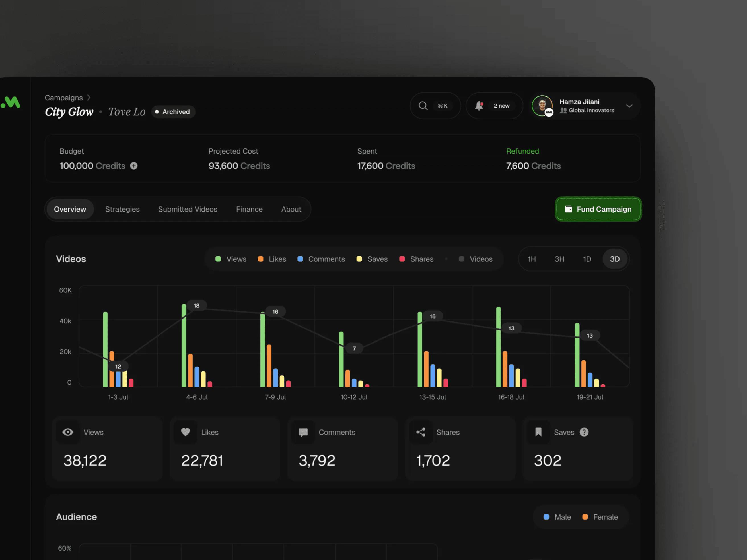
Task: Open notifications via the bell icon
Action: pyautogui.click(x=479, y=106)
